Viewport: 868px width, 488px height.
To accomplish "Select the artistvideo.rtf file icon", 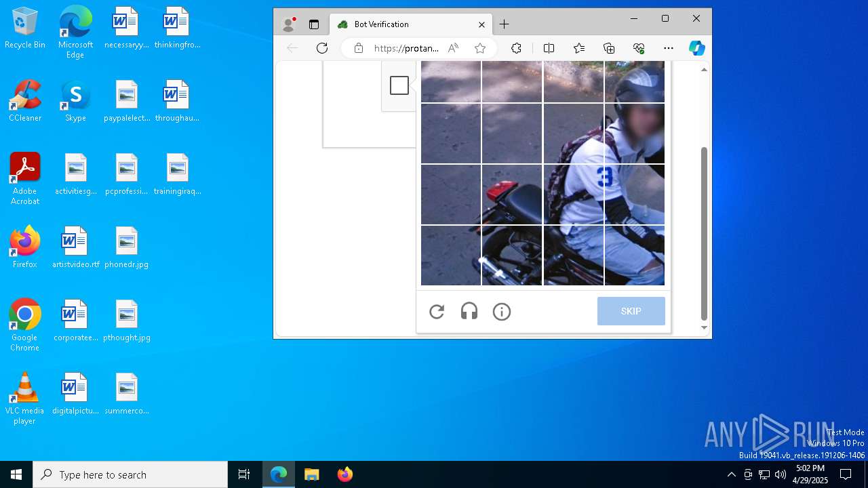I will tap(75, 247).
